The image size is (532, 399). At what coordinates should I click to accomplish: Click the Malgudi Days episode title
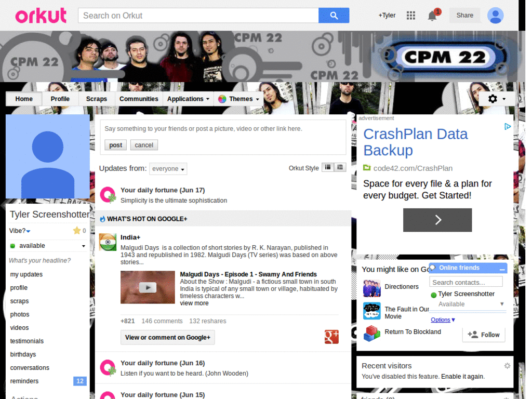coord(248,274)
